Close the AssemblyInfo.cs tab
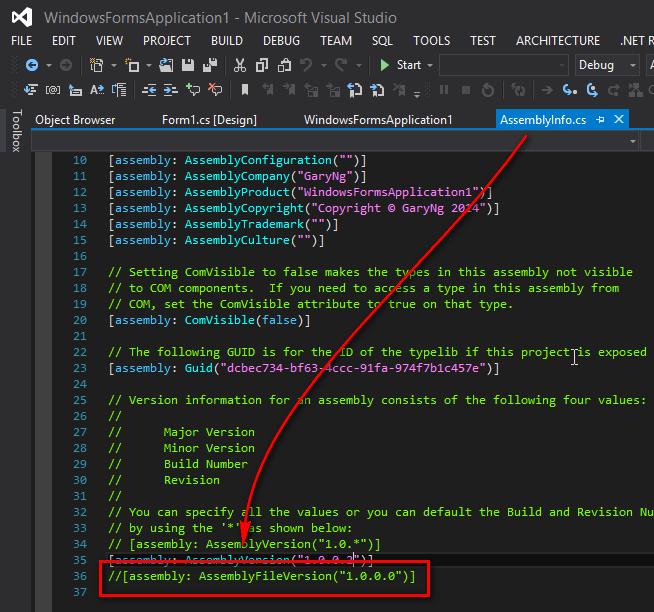654x612 pixels. click(x=619, y=119)
